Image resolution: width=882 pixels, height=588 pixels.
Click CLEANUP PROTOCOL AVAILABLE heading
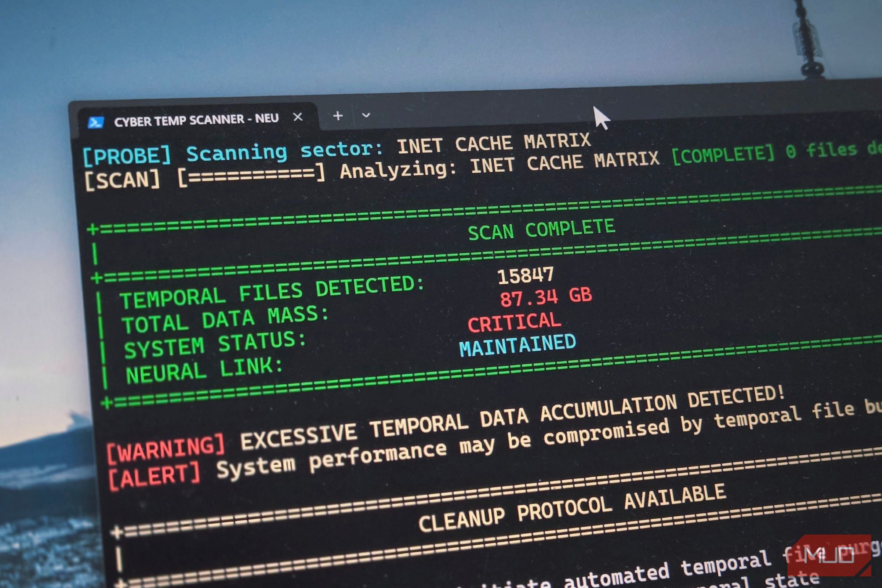tap(572, 509)
